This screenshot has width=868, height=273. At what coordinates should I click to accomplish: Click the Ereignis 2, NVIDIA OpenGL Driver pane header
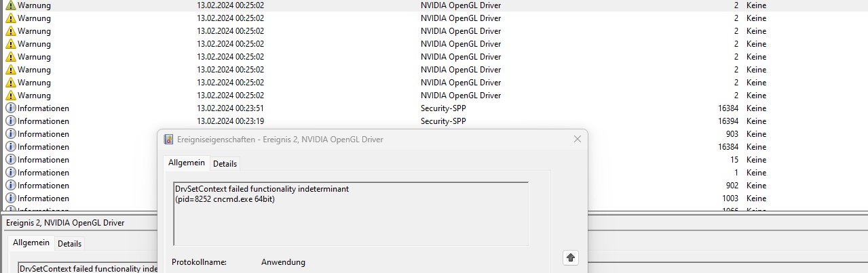[65, 223]
